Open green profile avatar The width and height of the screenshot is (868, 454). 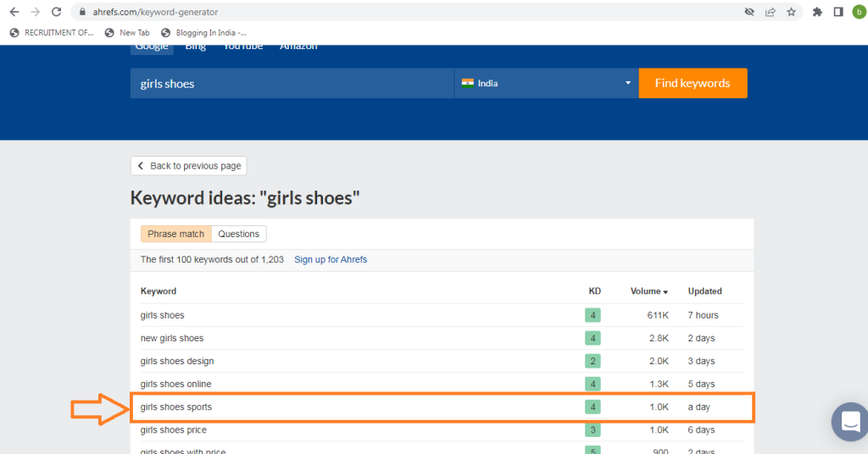[x=860, y=12]
